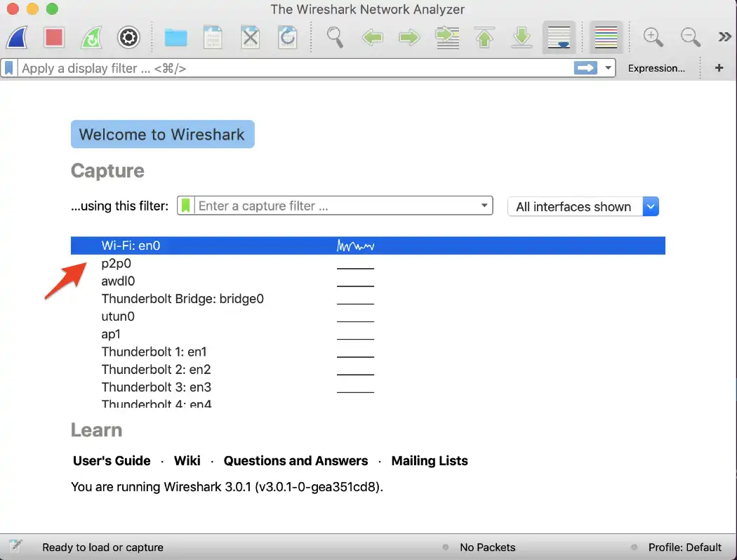This screenshot has height=560, width=737.
Task: Select the Wi-Fi: en0 interface
Action: (368, 246)
